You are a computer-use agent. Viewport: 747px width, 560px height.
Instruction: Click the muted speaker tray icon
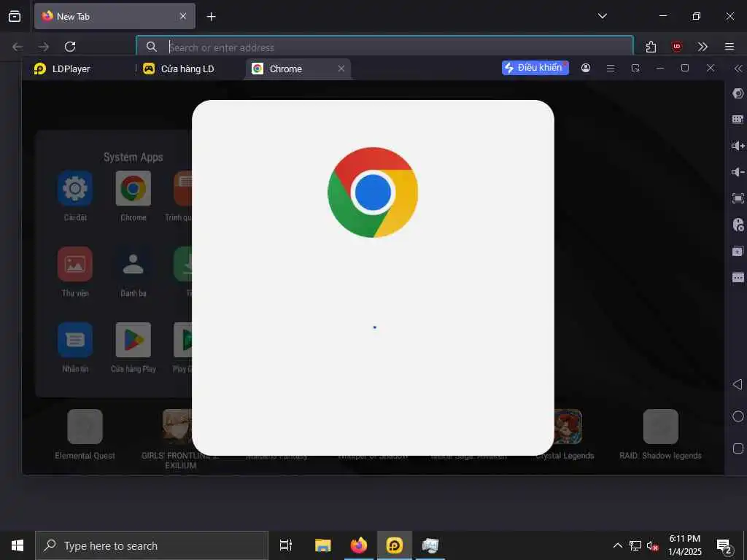pyautogui.click(x=653, y=545)
